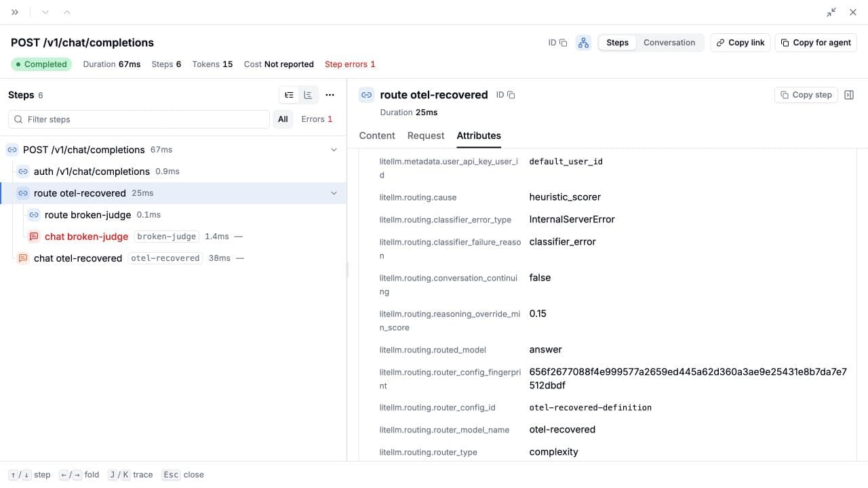Expand the side panel double-chevron icon
This screenshot has width=868, height=488.
15,12
